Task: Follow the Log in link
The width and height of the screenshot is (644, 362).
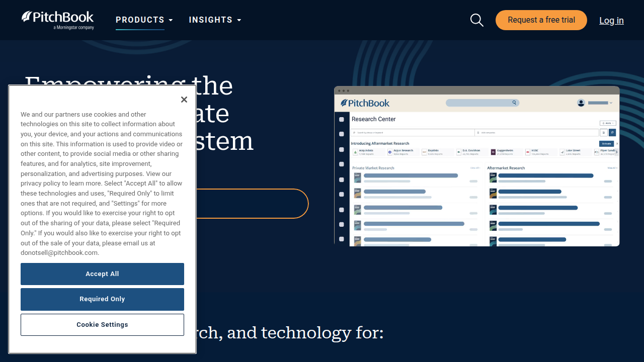Action: pyautogui.click(x=611, y=21)
